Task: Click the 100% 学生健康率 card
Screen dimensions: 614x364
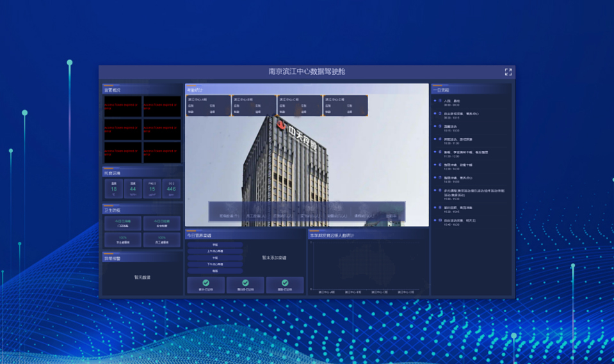Action: click(123, 240)
